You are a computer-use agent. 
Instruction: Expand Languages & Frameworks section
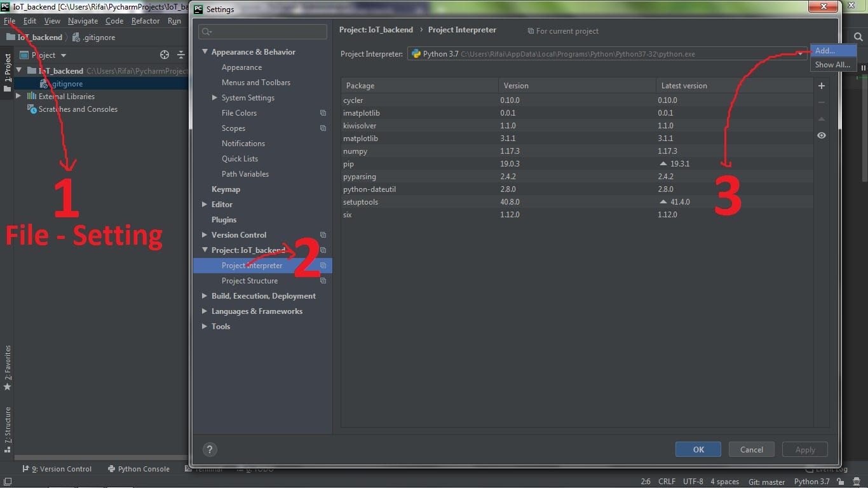pyautogui.click(x=205, y=311)
